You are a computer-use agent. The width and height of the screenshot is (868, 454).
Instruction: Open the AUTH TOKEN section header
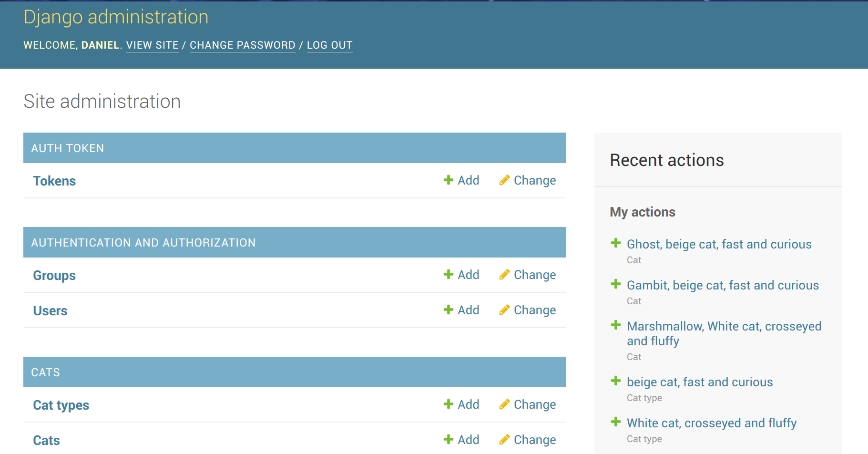click(x=67, y=148)
